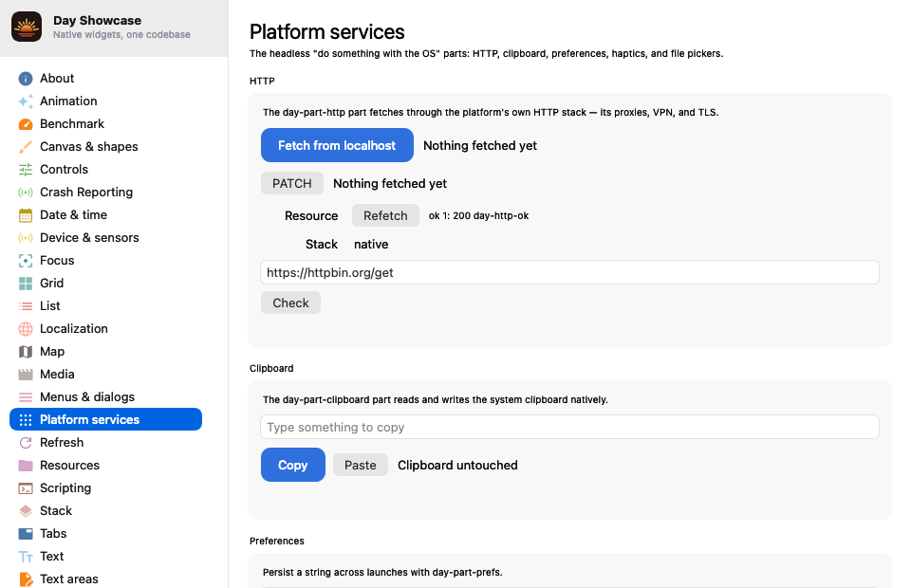The image size is (911, 588).
Task: Click the Canvas & shapes brush icon
Action: pos(26,147)
